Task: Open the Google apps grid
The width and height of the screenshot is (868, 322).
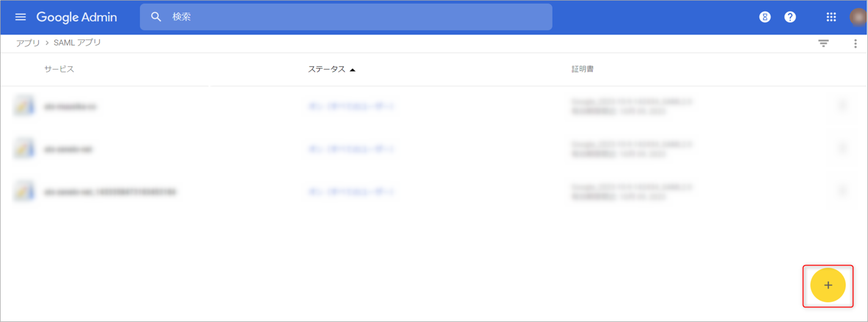Action: pyautogui.click(x=831, y=17)
